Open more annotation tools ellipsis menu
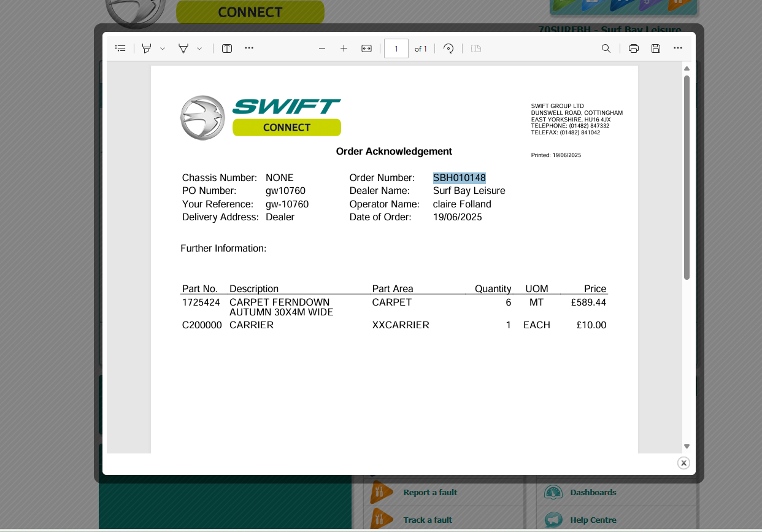The height and width of the screenshot is (532, 762). 248,48
